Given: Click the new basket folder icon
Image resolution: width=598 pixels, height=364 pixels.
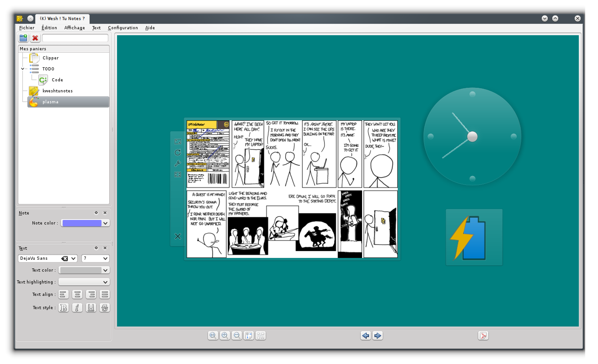Looking at the screenshot, I should pos(23,38).
